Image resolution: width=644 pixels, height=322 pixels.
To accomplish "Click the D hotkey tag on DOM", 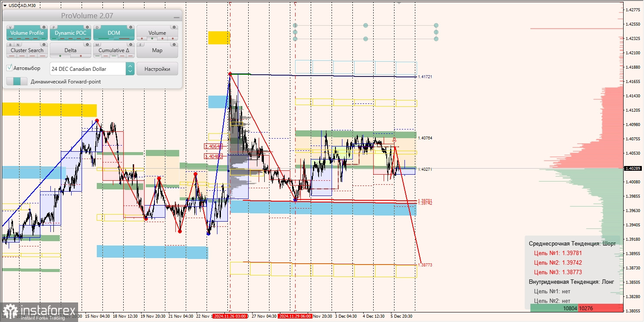I will 97,27.
